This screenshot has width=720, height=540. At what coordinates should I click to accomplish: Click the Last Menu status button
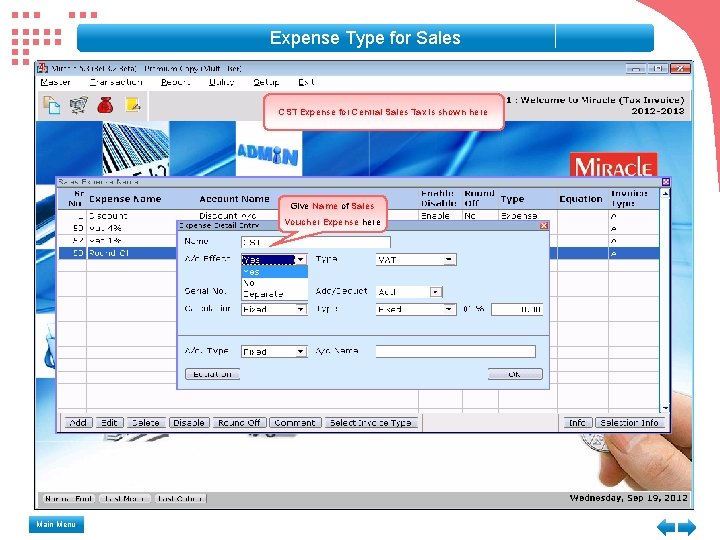pyautogui.click(x=124, y=498)
